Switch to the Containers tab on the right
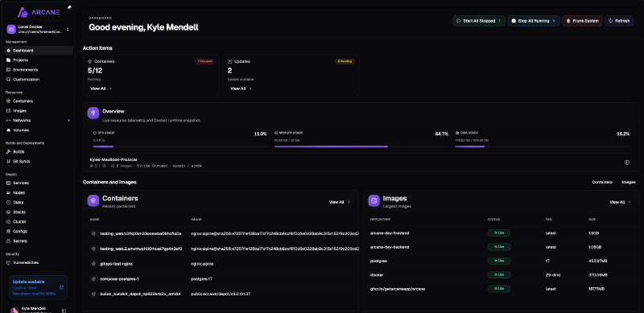Viewport: 644px width, 313px height. [x=601, y=182]
